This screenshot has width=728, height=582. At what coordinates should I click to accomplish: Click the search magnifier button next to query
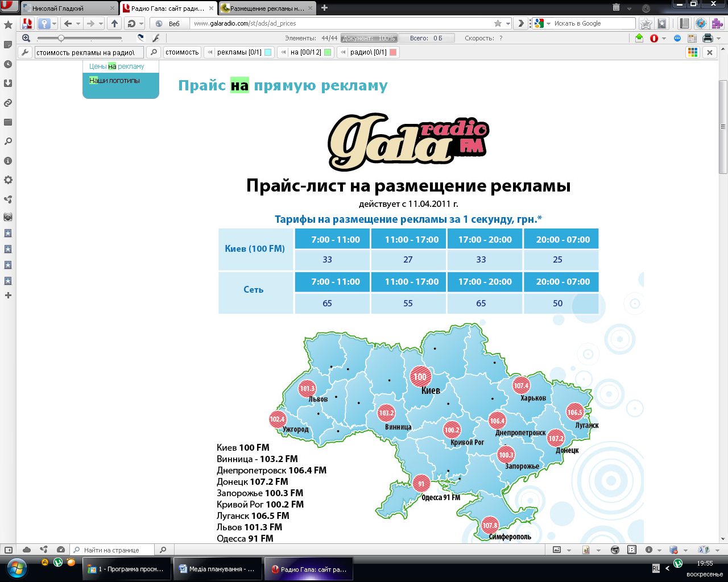(x=153, y=52)
